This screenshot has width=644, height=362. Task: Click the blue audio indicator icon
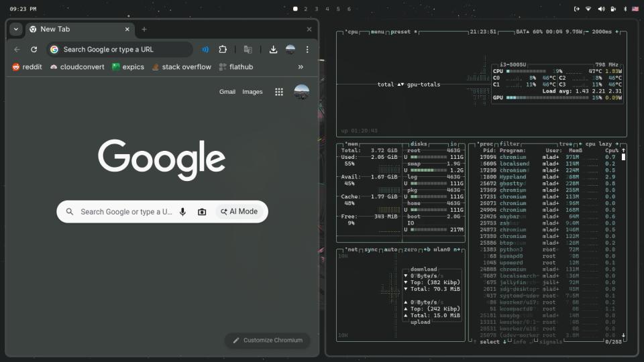[x=205, y=50]
